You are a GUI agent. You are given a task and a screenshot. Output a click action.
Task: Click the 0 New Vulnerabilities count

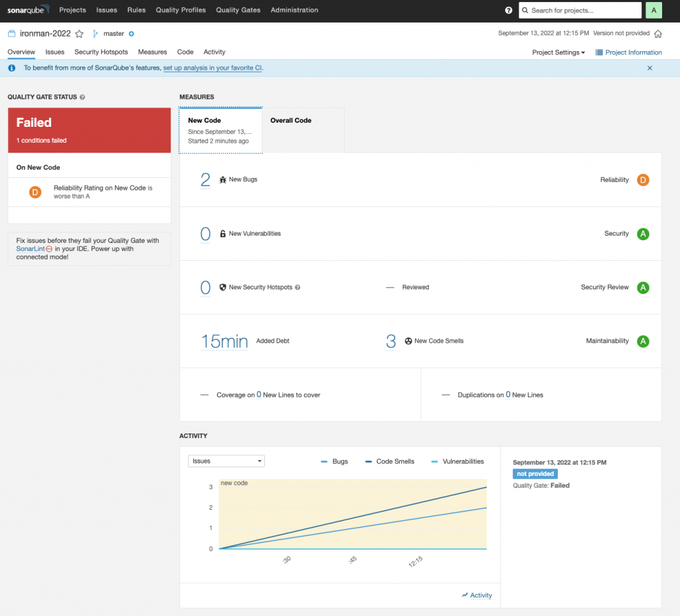pos(205,234)
